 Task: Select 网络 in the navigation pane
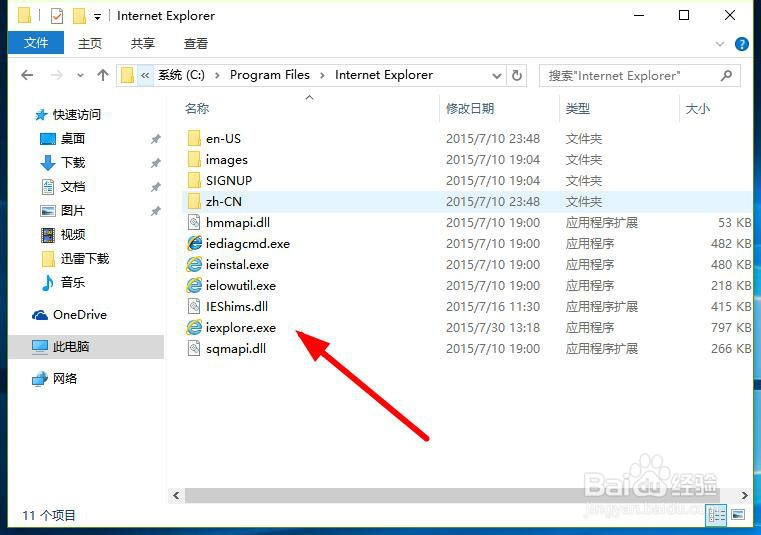54,379
